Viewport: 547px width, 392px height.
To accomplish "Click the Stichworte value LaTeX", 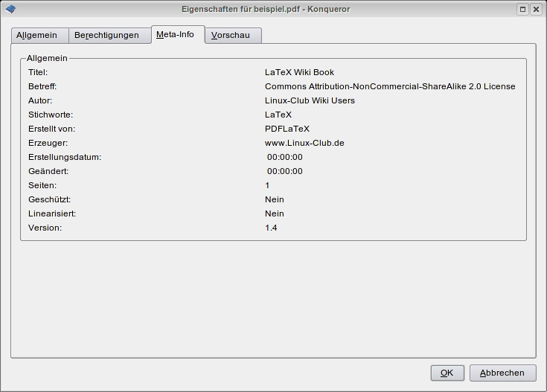I will coord(278,115).
